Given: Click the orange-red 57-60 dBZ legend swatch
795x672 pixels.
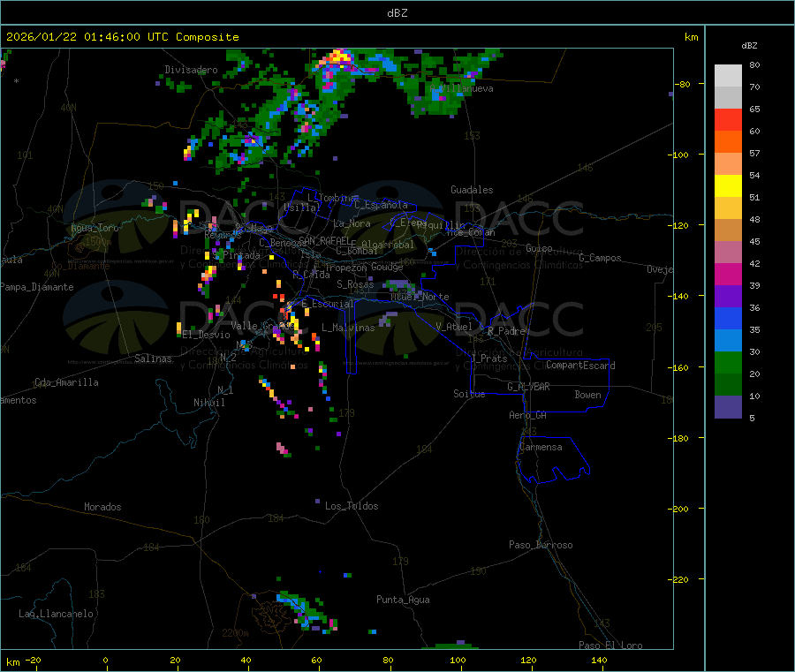Looking at the screenshot, I should click(x=728, y=142).
